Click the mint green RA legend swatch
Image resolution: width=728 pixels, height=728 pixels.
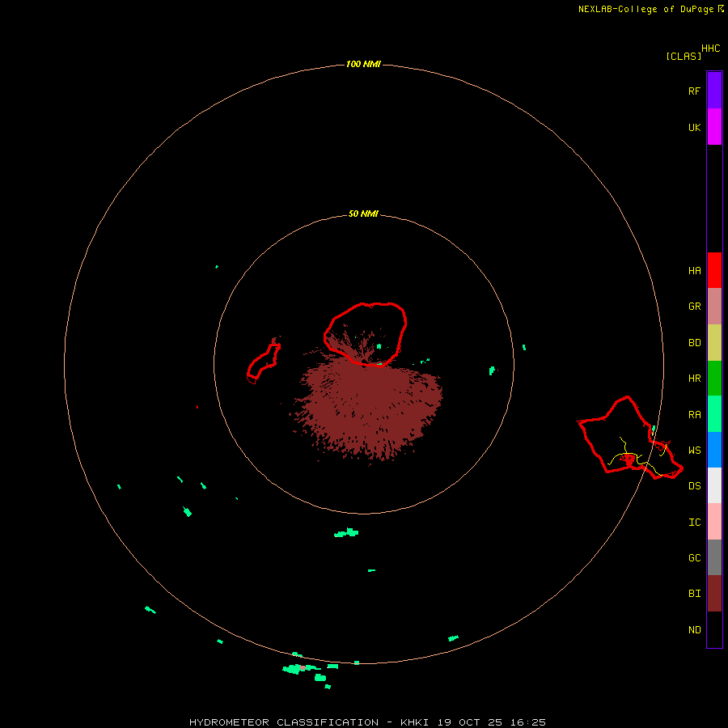[x=714, y=414]
